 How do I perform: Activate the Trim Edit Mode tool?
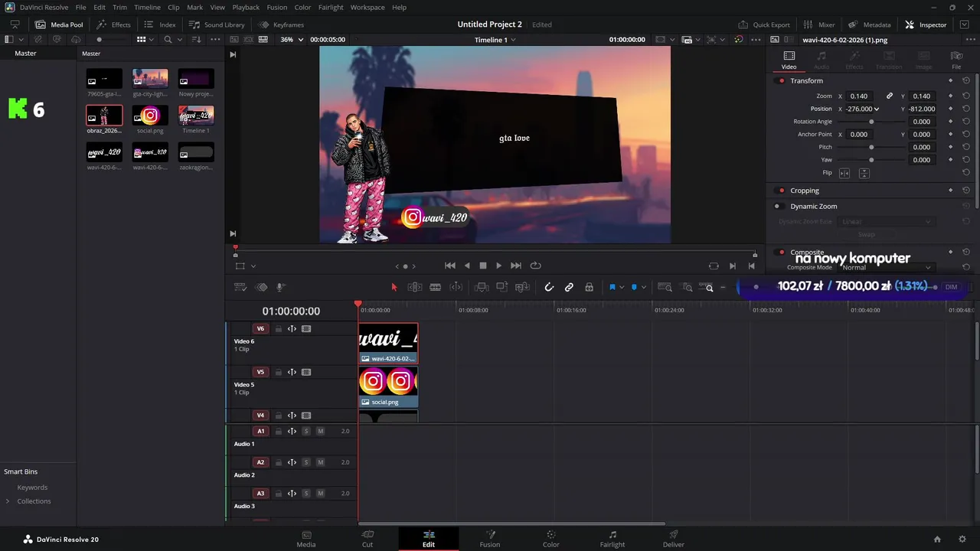(x=415, y=287)
